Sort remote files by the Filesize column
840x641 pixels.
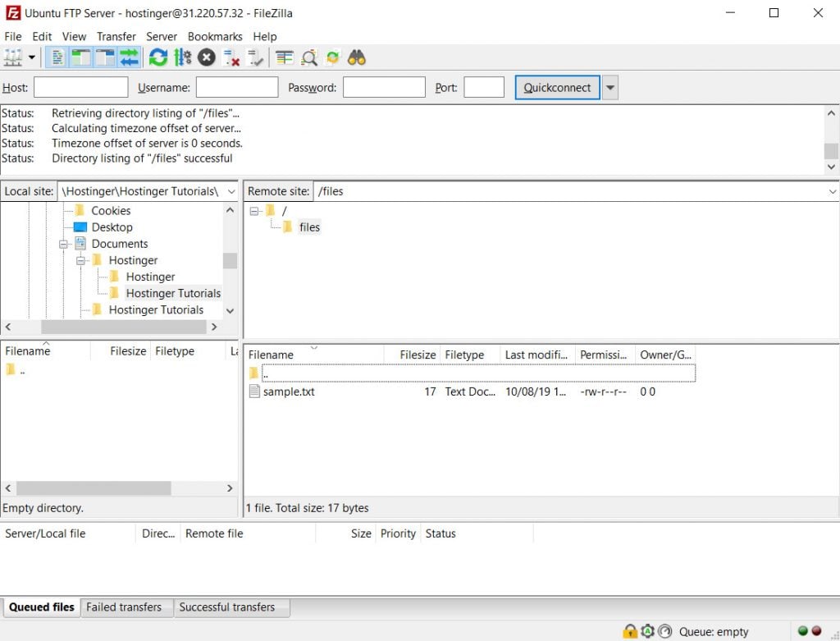[x=418, y=355]
